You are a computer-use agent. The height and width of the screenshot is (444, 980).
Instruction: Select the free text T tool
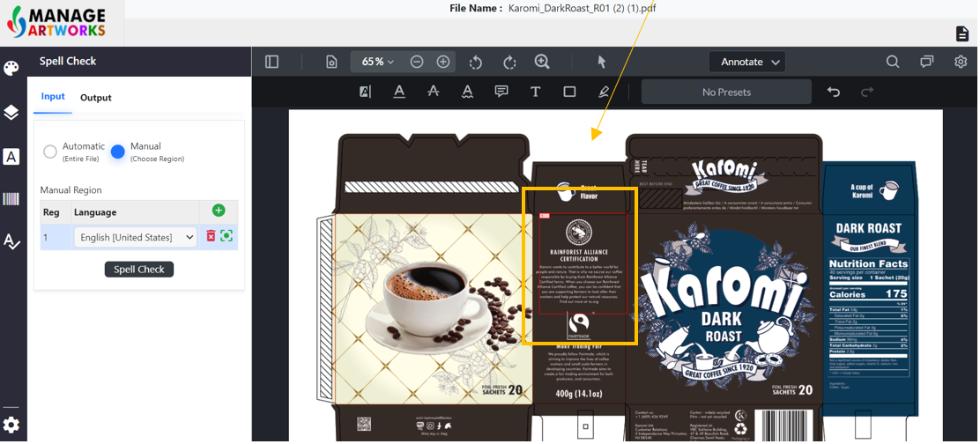click(x=535, y=92)
